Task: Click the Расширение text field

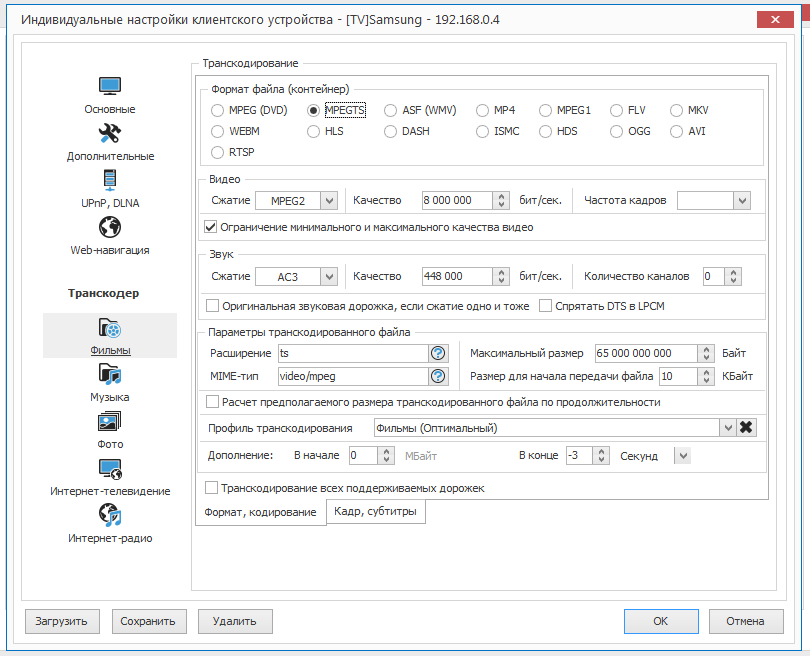Action: pos(352,353)
